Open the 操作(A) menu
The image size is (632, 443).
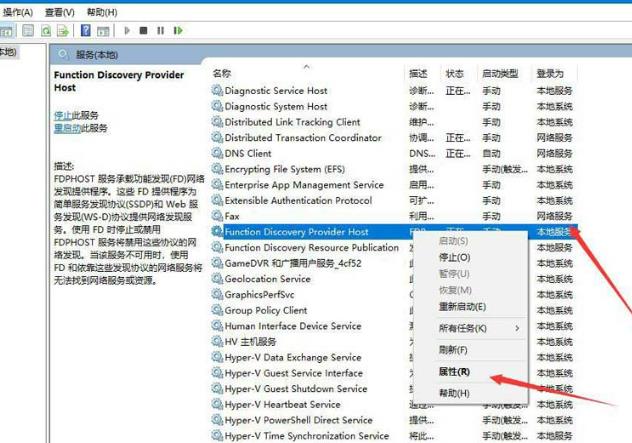pos(17,12)
